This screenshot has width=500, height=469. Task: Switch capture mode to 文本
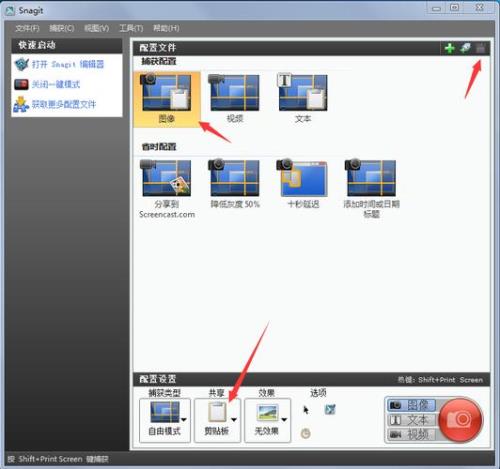(412, 420)
